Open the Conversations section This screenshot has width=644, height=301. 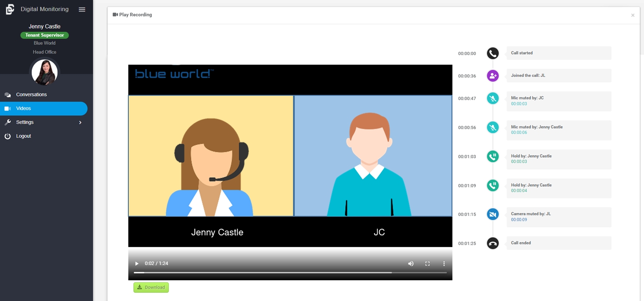pyautogui.click(x=31, y=94)
